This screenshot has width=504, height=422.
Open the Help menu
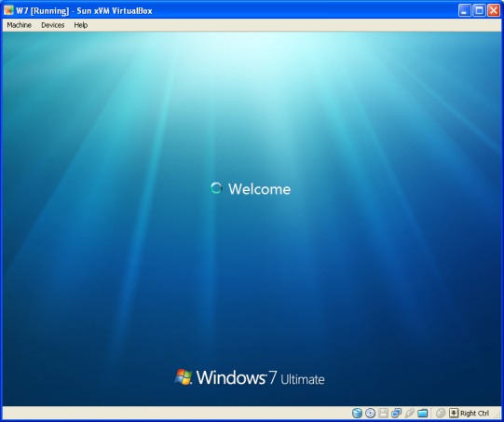tap(81, 25)
